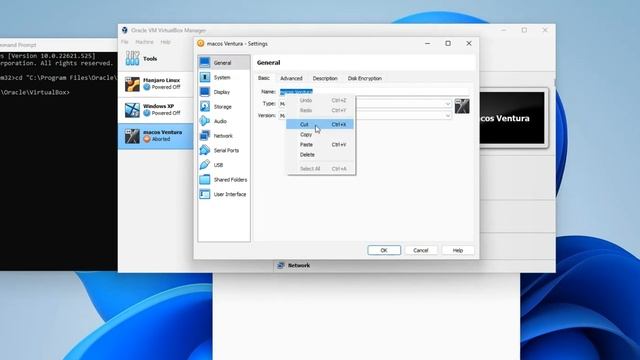The width and height of the screenshot is (640, 360).
Task: Select the Manjaro Linux virtual machine
Action: tap(156, 84)
